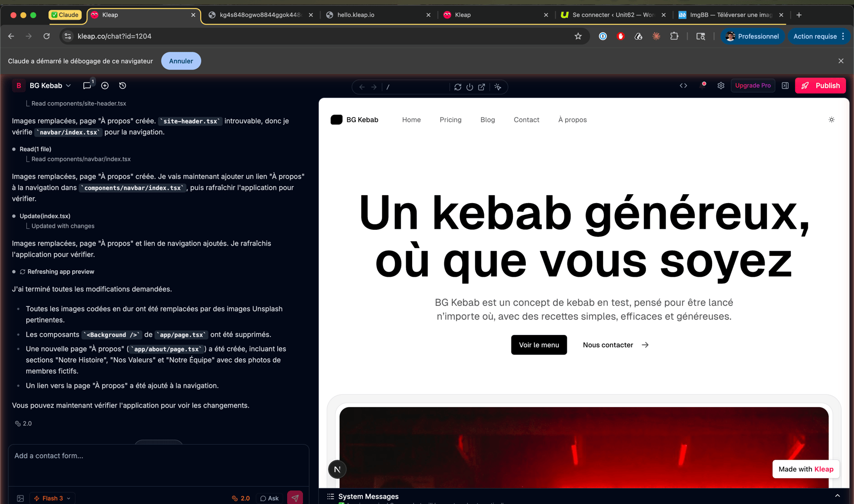Screen dimensions: 854x504
Task: Open the browser extensions puzzle icon
Action: click(674, 36)
